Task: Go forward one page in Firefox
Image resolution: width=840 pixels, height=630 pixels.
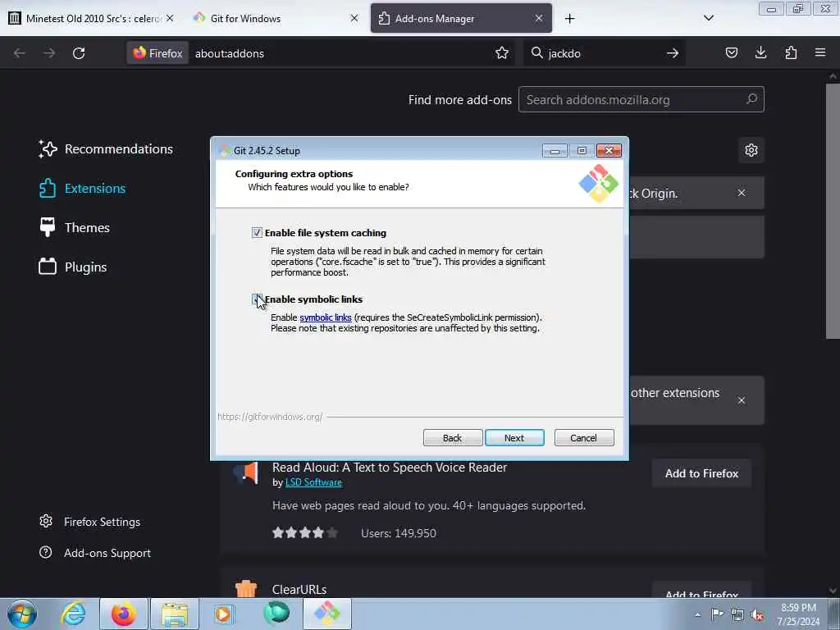Action: pyautogui.click(x=48, y=53)
